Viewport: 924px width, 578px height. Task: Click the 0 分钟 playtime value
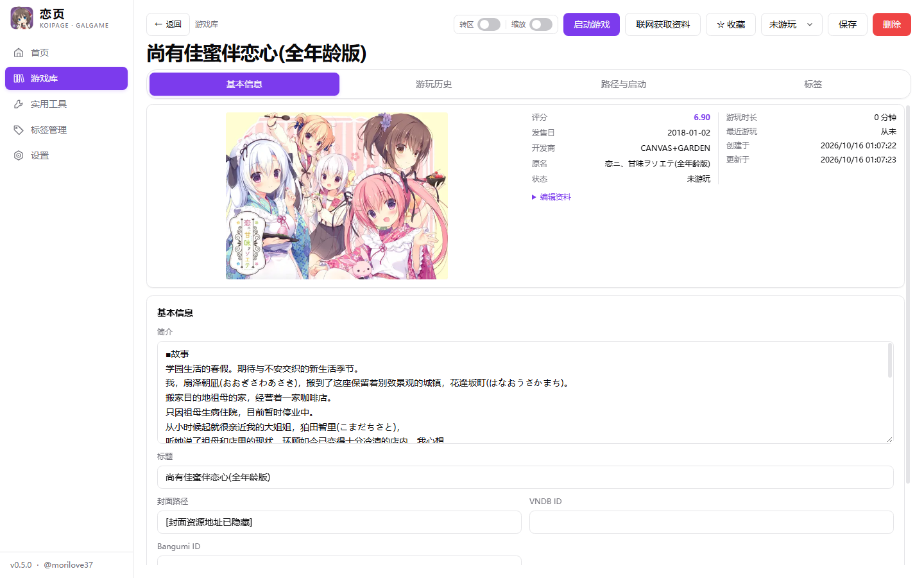coord(886,118)
